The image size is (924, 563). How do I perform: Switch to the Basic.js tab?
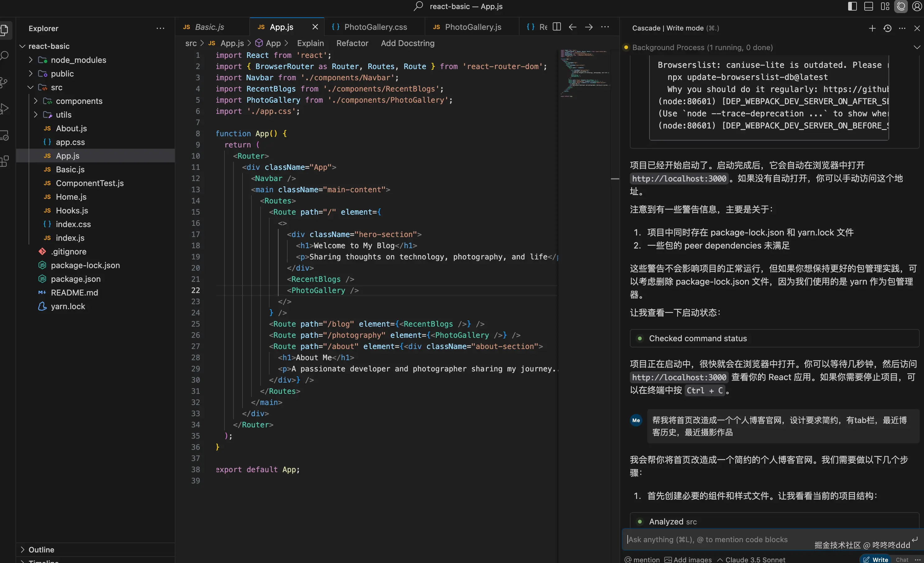pos(209,27)
